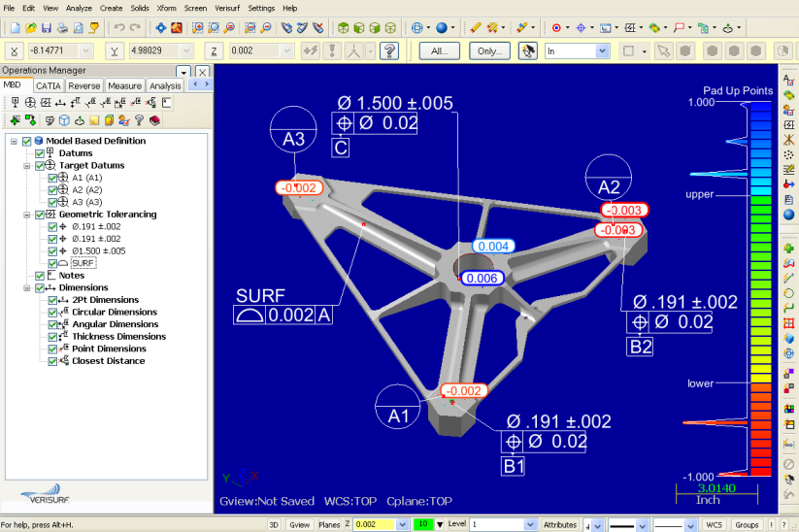Click the Gview button in status bar

tap(300, 524)
